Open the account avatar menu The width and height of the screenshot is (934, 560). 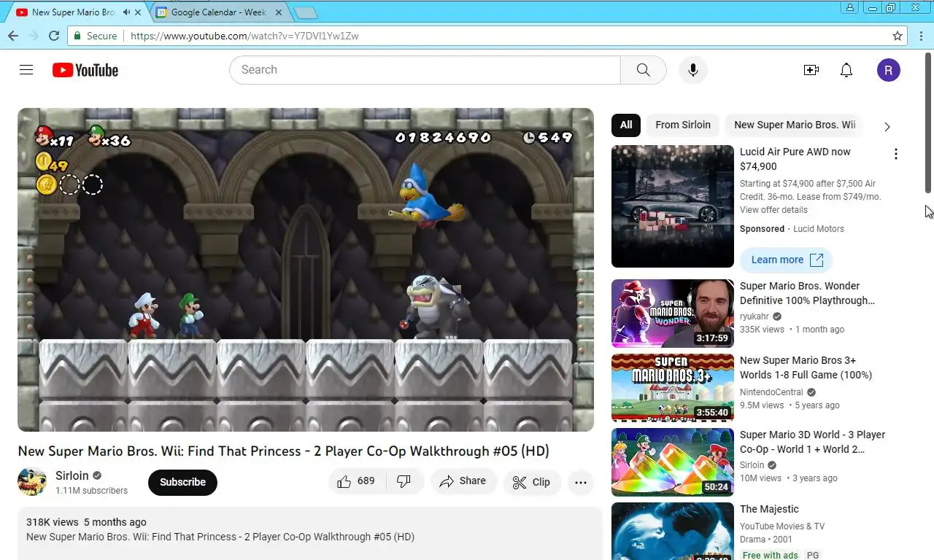888,70
